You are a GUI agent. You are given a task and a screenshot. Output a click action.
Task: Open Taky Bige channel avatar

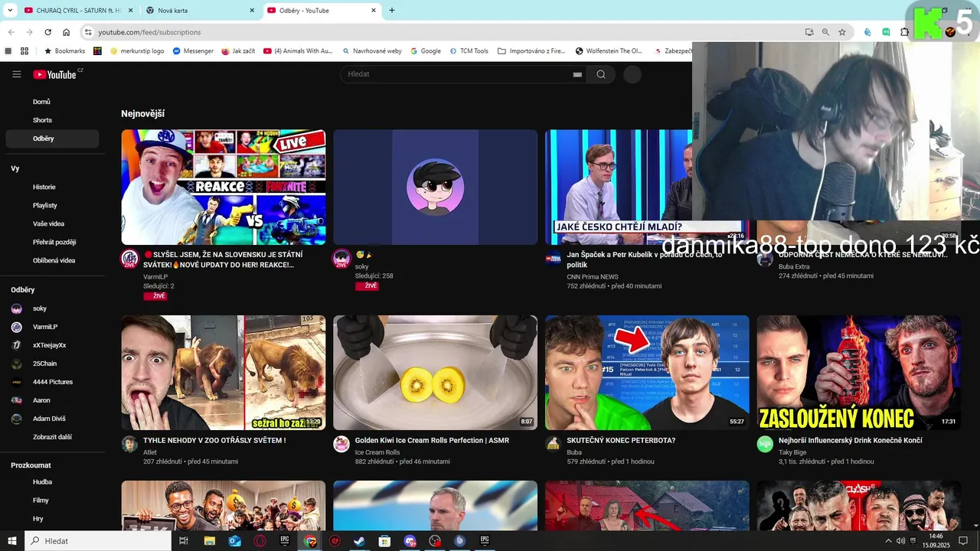click(765, 445)
